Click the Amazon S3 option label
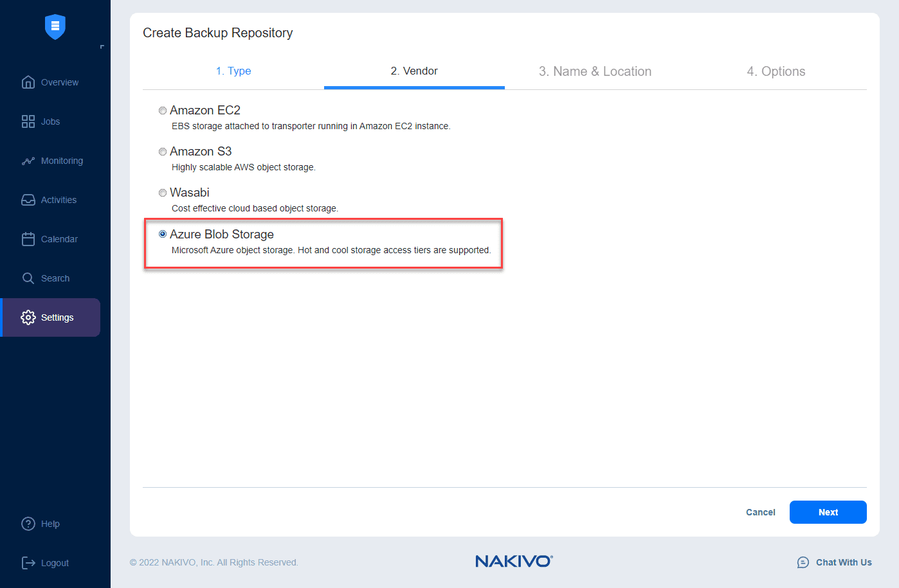Screen dimensions: 899x588 (201, 152)
